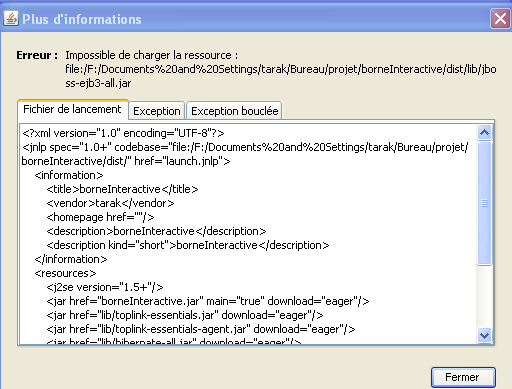Image resolution: width=512 pixels, height=389 pixels.
Task: Click the scrollbar up arrow
Action: tap(484, 133)
